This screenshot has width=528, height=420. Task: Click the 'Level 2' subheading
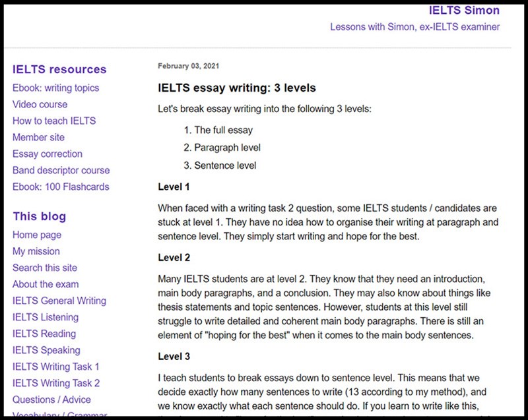tap(174, 258)
